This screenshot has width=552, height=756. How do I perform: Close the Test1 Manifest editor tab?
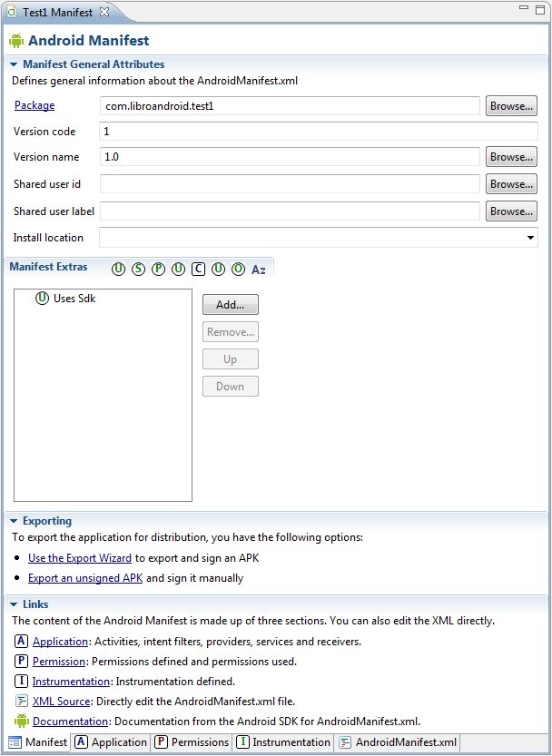(x=104, y=12)
